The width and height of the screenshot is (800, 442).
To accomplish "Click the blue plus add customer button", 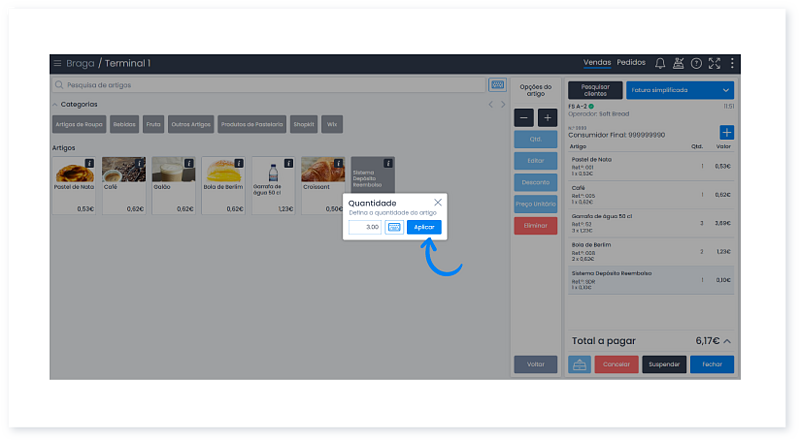I will tap(727, 133).
